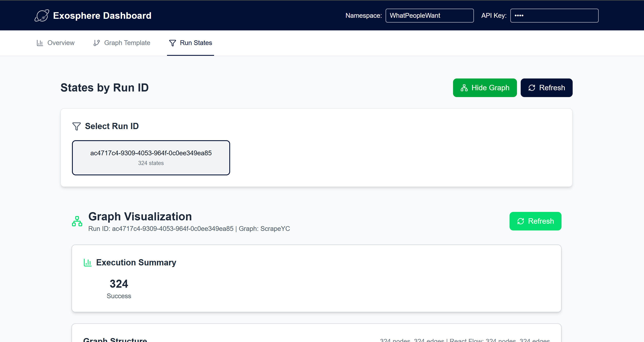Focus the API Key input field
Image resolution: width=644 pixels, height=342 pixels.
(x=554, y=15)
